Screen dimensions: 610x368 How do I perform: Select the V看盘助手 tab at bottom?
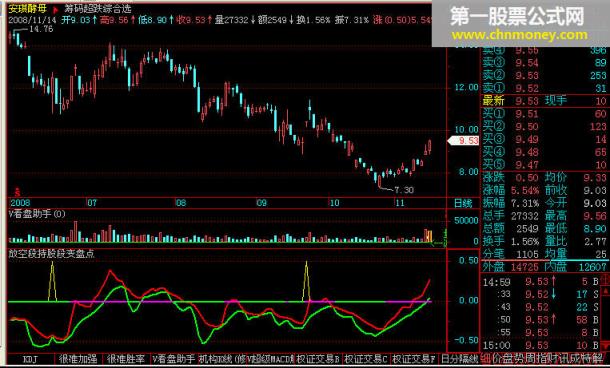pos(174,359)
